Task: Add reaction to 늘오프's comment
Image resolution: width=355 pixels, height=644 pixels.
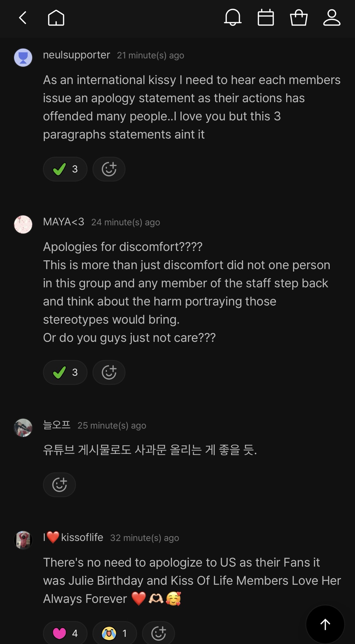Action: pos(59,485)
